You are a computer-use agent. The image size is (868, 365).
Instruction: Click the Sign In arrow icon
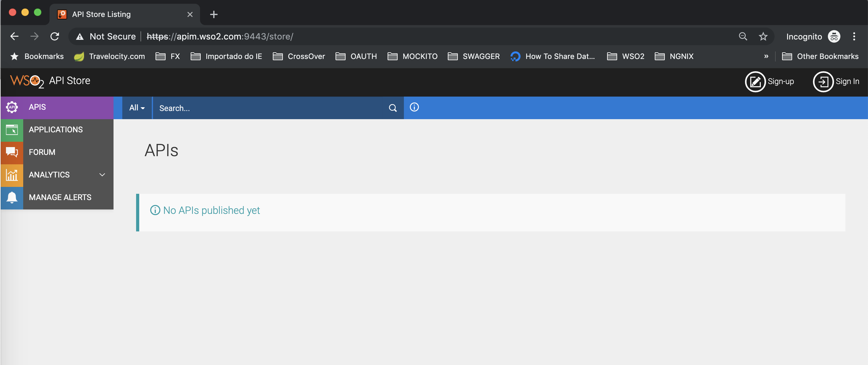[823, 82]
